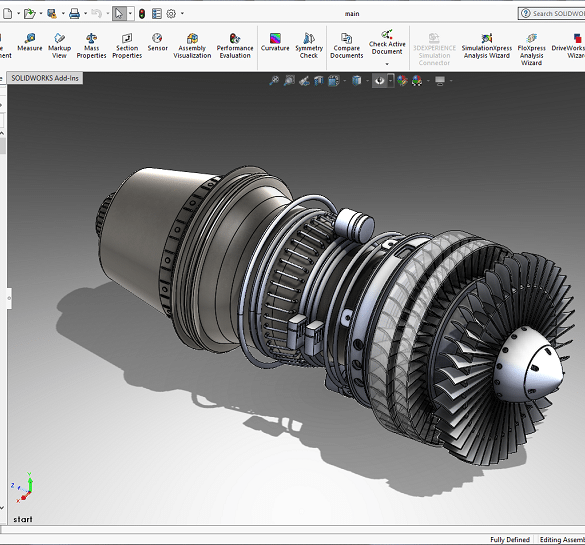Select the start tab at bottom
Screen dimensions: 585x545
[x=23, y=519]
